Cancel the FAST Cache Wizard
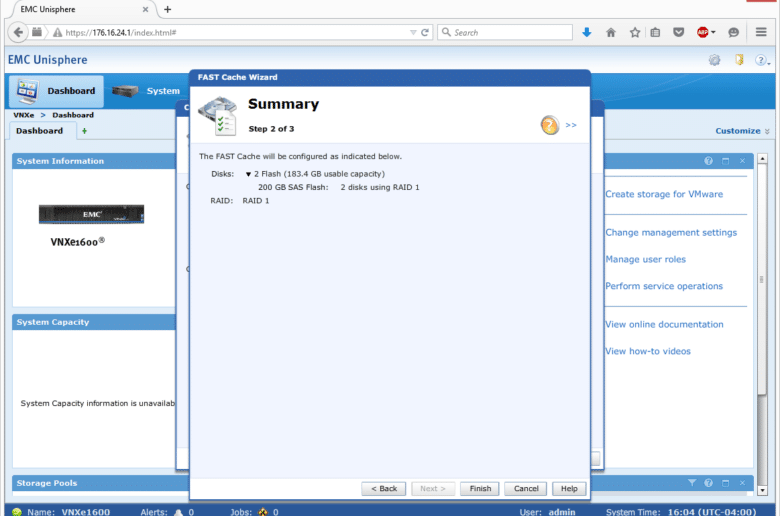 526,489
